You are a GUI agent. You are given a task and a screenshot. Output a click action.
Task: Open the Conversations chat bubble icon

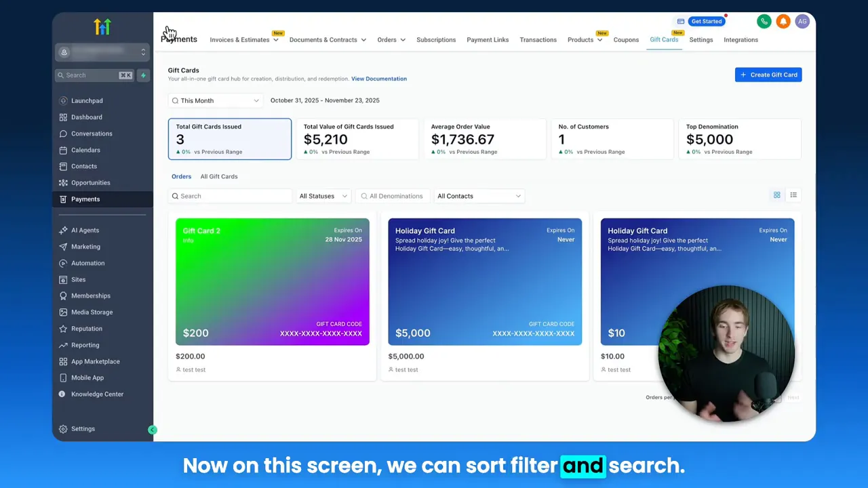63,134
